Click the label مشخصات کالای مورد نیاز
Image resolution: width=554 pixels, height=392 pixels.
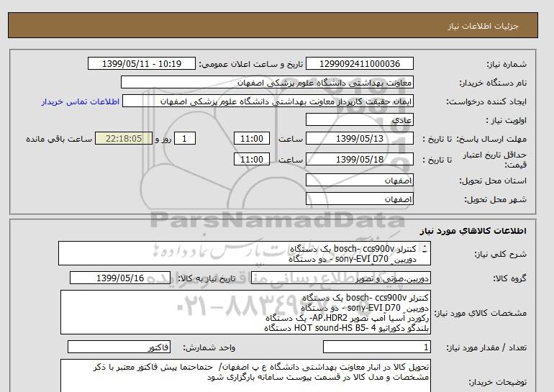480,313
